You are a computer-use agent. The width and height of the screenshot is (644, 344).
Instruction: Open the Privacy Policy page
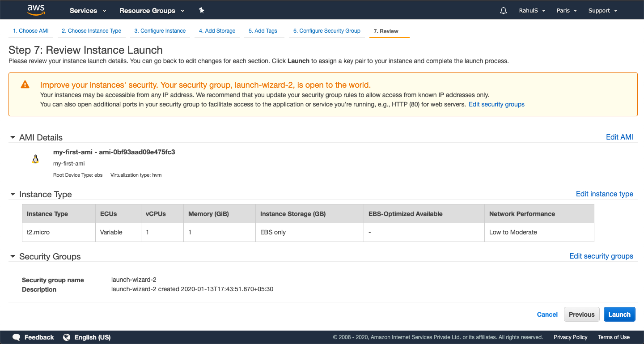click(x=571, y=337)
